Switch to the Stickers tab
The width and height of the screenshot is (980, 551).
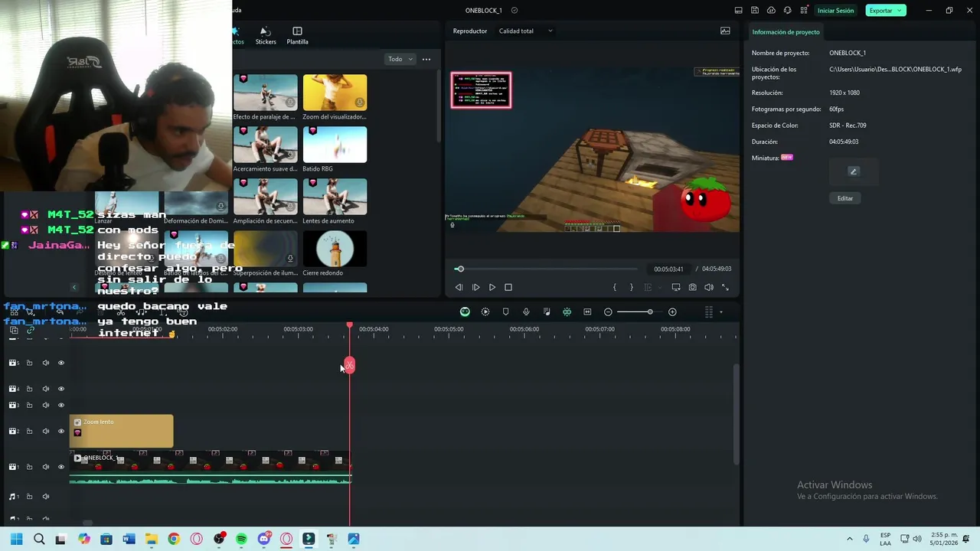[x=266, y=35]
